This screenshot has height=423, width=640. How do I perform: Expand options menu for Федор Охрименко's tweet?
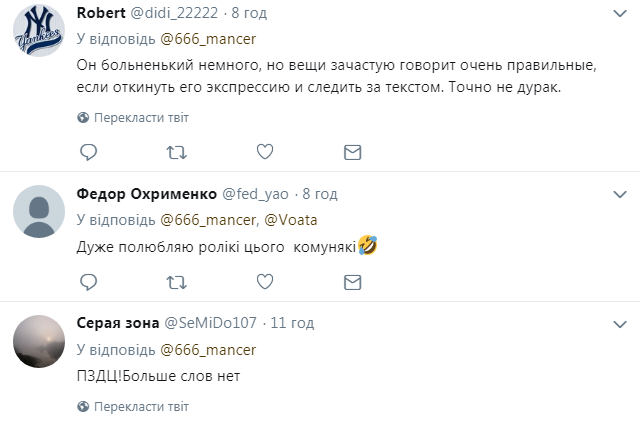620,192
